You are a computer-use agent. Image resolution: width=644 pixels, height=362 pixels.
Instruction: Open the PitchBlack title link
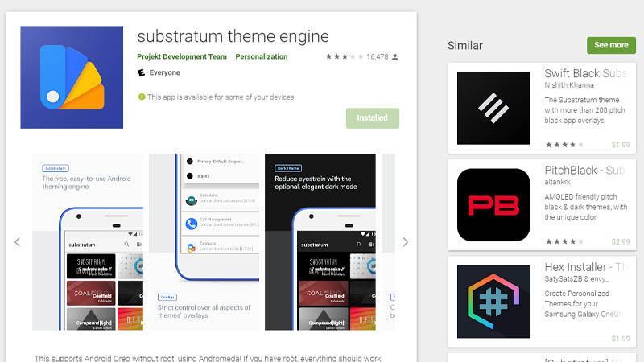[x=585, y=171]
